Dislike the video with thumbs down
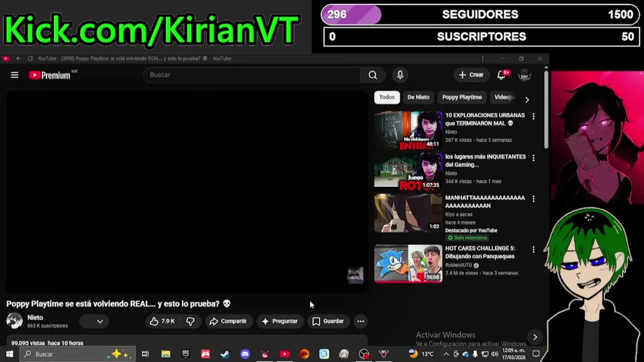 pyautogui.click(x=191, y=321)
